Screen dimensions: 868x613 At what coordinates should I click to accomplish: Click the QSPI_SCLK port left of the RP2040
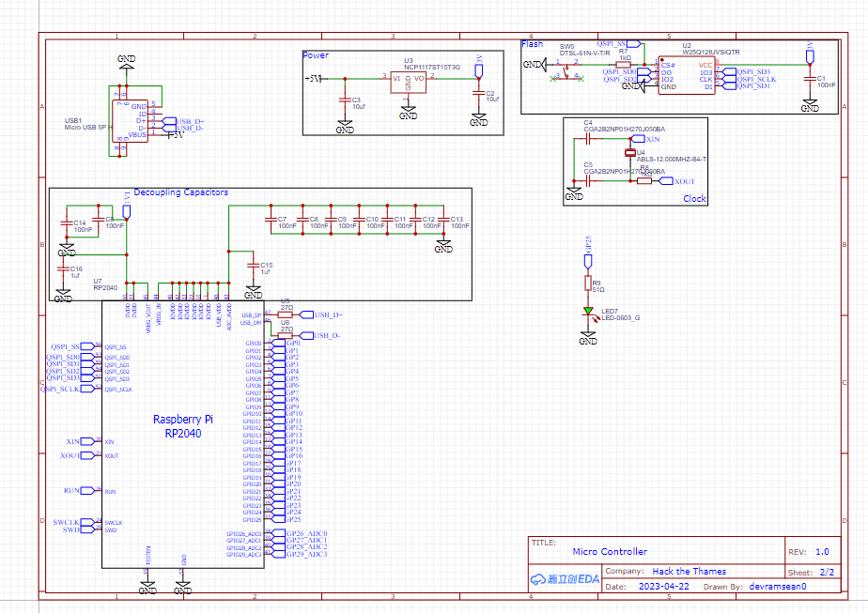pyautogui.click(x=70, y=389)
